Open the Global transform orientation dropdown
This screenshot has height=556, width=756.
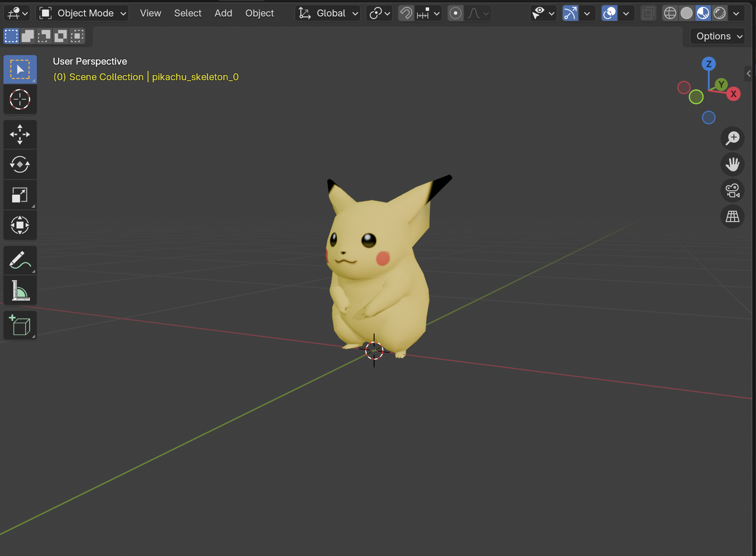tap(328, 13)
